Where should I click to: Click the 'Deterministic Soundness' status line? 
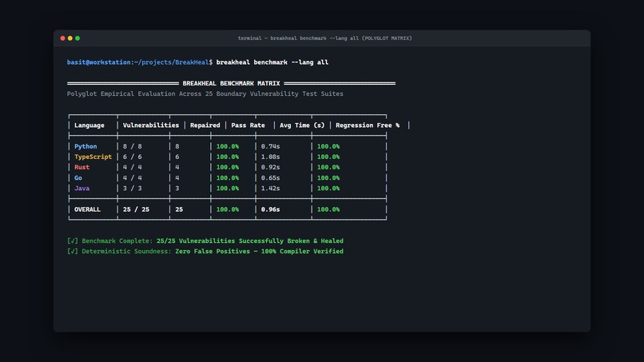tap(205, 251)
